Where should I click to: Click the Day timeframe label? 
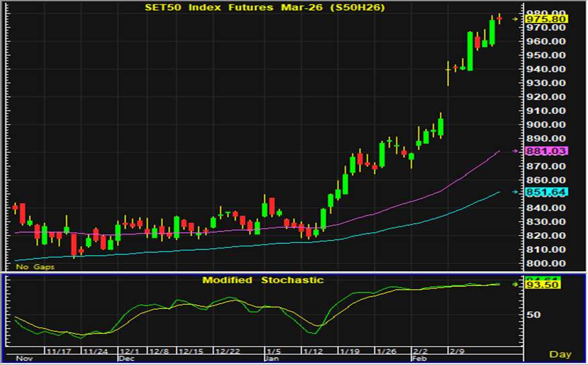point(560,354)
